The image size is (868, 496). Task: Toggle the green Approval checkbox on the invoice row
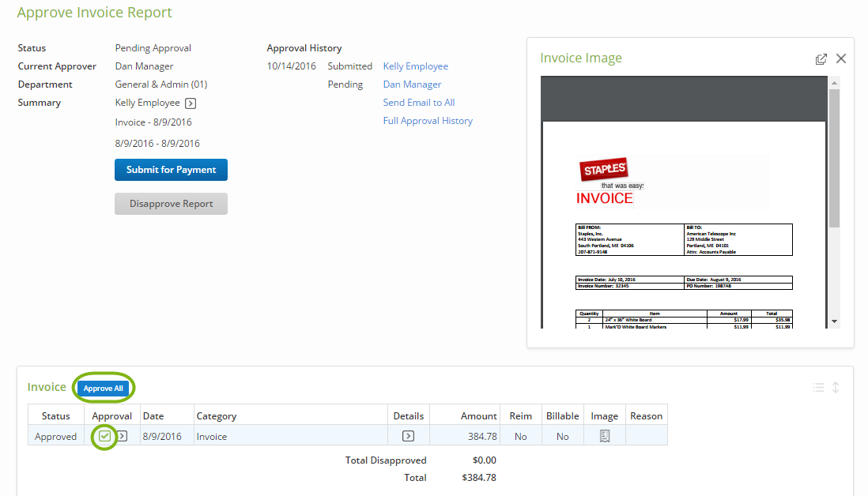104,435
